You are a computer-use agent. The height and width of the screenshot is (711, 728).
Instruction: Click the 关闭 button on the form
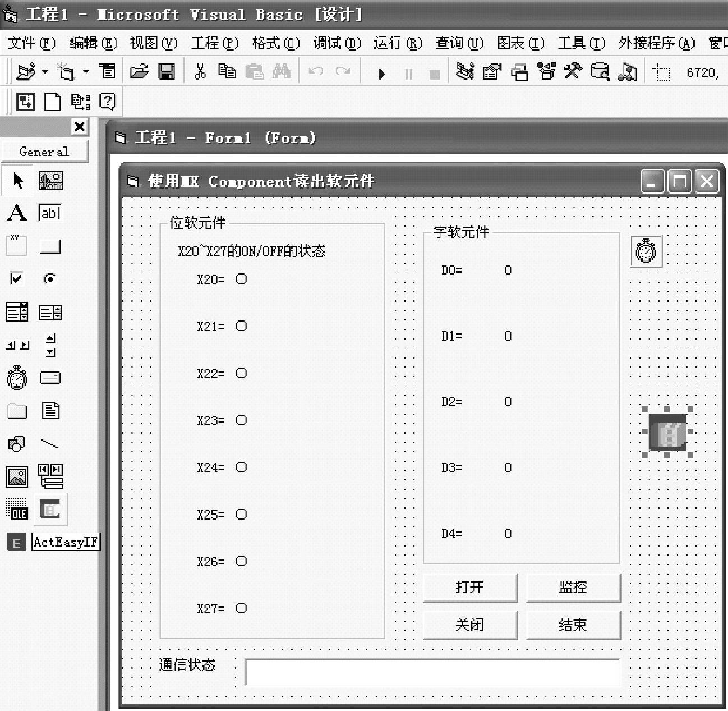click(470, 625)
